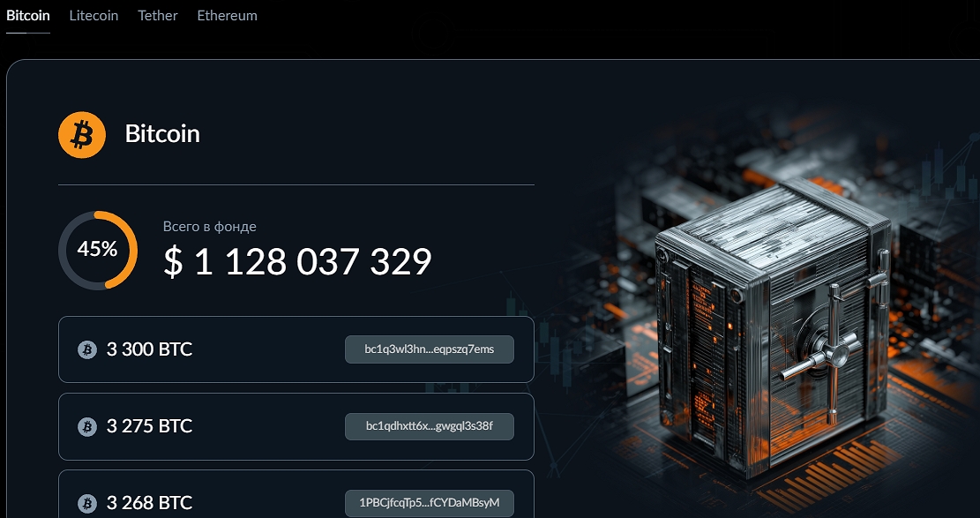Click the "3 268 BTC" amount

149,503
